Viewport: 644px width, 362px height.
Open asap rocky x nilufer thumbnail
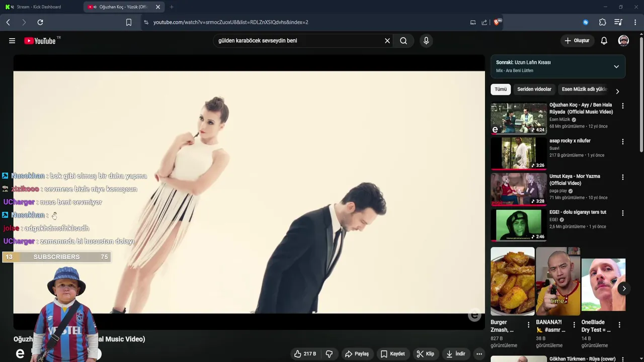(x=519, y=153)
